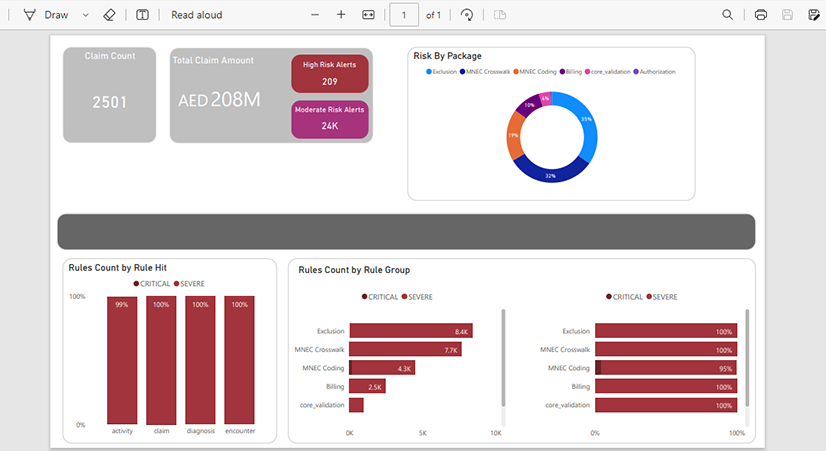Zoom in with the plus icon
Image resolution: width=826 pixels, height=451 pixels.
pos(341,15)
